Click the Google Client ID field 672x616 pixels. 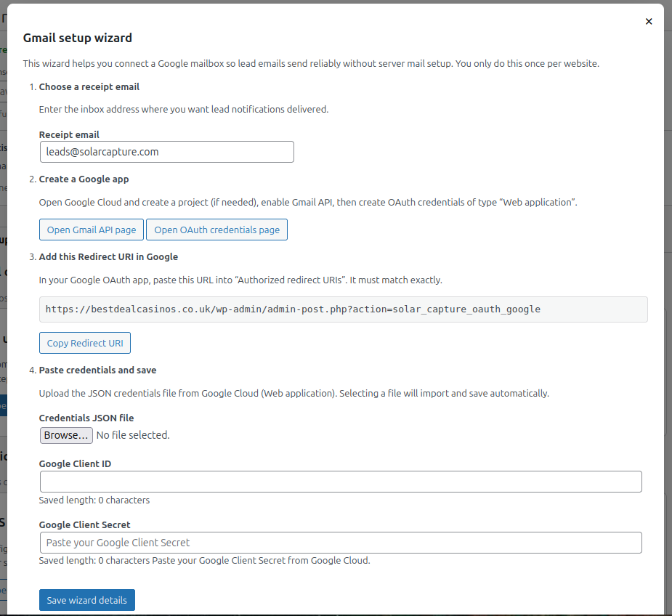click(x=341, y=482)
